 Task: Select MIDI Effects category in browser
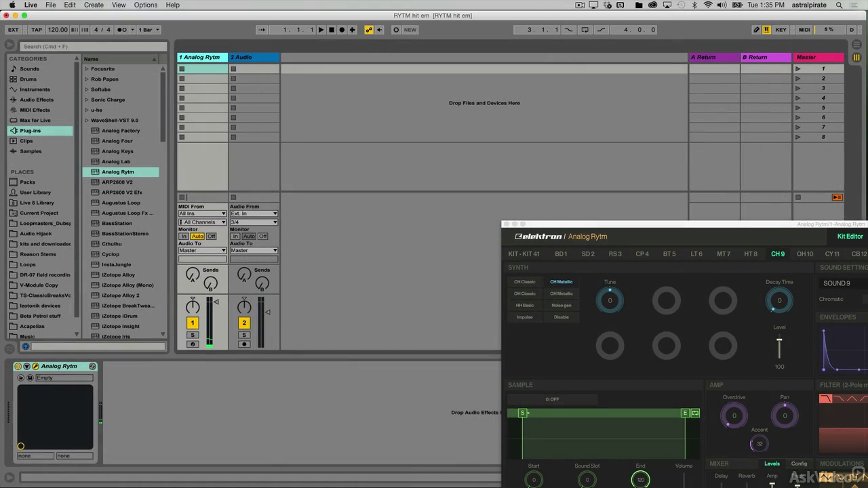35,110
